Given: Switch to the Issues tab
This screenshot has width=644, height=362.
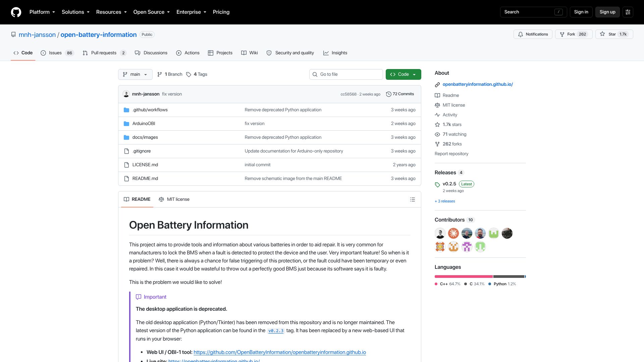Looking at the screenshot, I should coord(57,53).
